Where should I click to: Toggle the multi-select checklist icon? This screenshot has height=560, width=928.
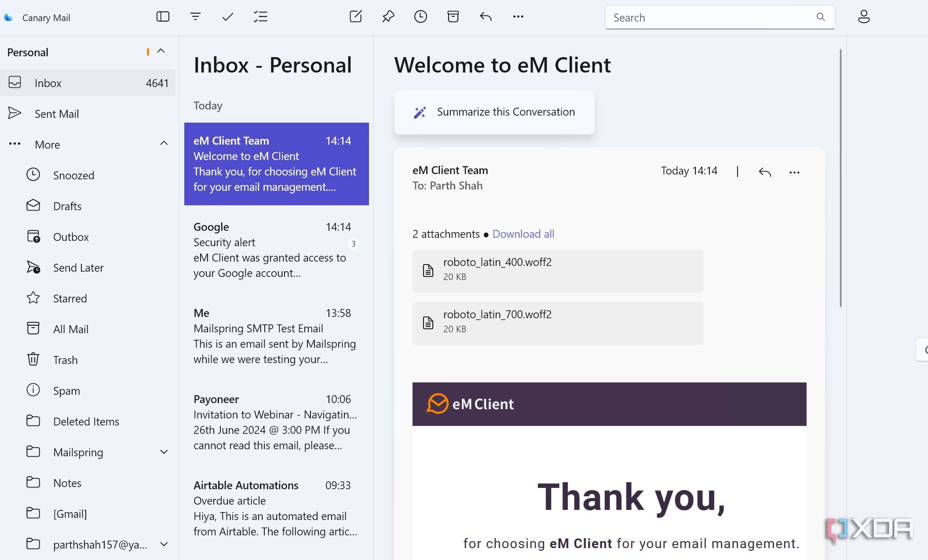pos(260,17)
